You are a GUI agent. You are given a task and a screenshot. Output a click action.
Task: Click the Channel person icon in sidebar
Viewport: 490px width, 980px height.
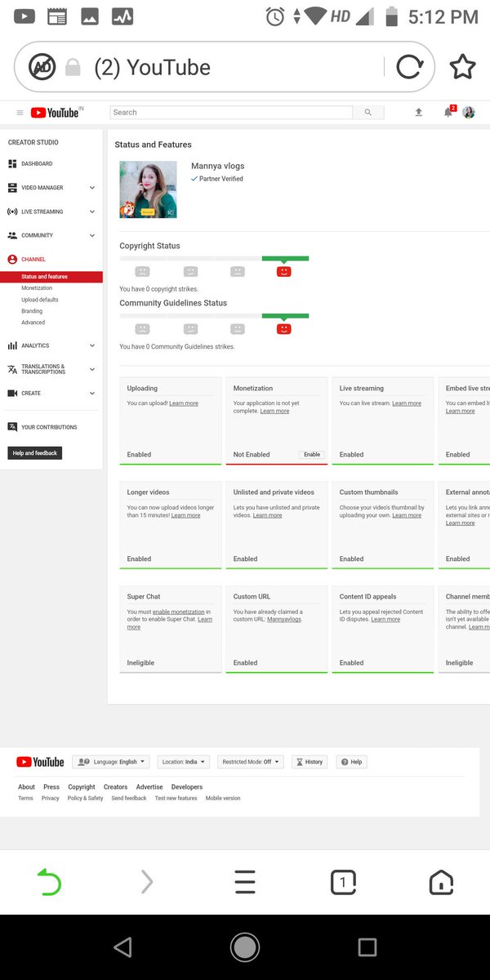(x=12, y=260)
